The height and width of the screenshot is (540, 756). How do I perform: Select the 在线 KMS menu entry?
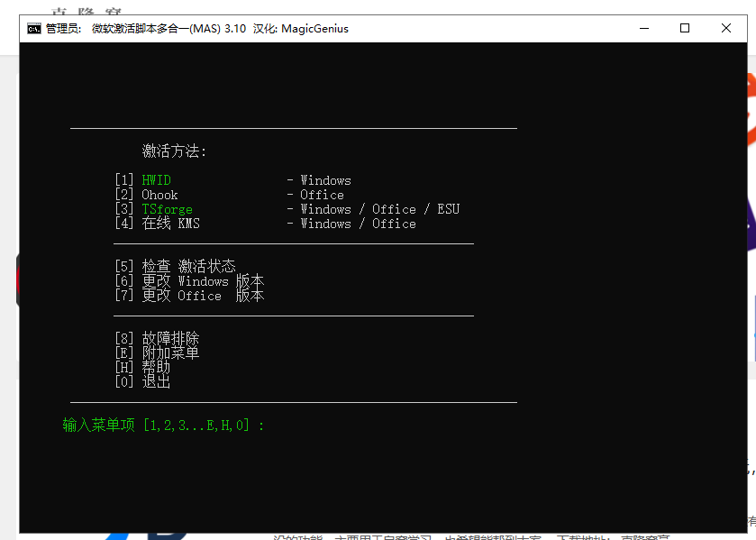pos(170,224)
